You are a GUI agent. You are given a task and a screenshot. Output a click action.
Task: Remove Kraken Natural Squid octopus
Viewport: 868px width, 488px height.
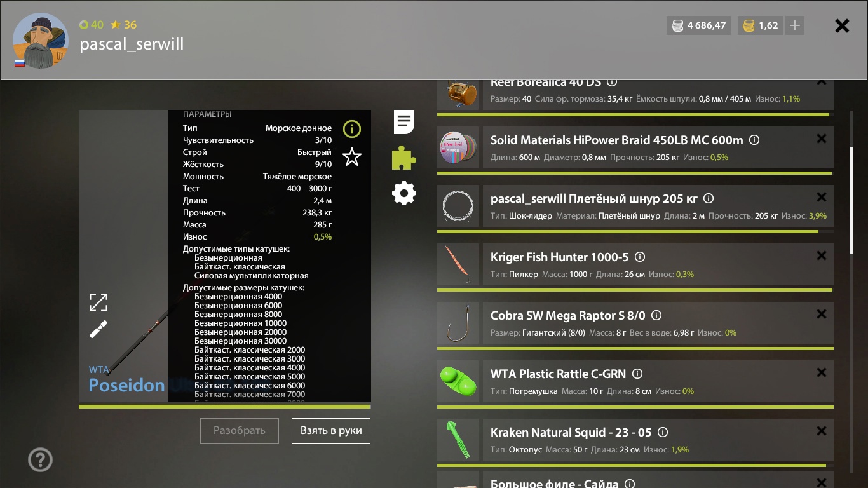[x=821, y=431]
